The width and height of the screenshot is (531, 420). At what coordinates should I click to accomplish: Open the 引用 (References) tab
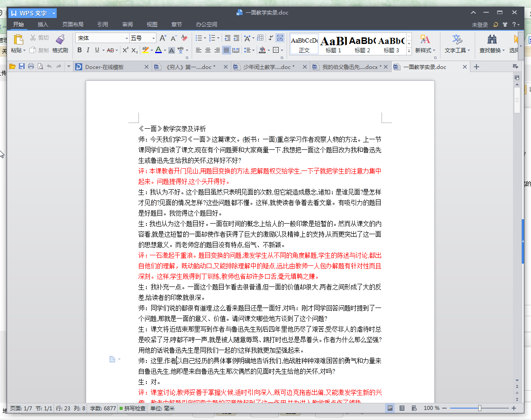point(103,25)
